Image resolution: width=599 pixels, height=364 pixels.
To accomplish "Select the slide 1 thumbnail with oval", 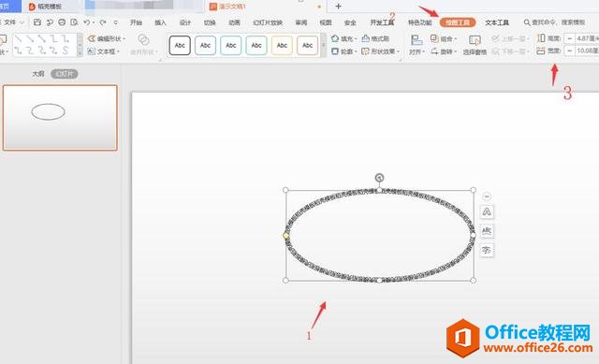I will click(60, 118).
